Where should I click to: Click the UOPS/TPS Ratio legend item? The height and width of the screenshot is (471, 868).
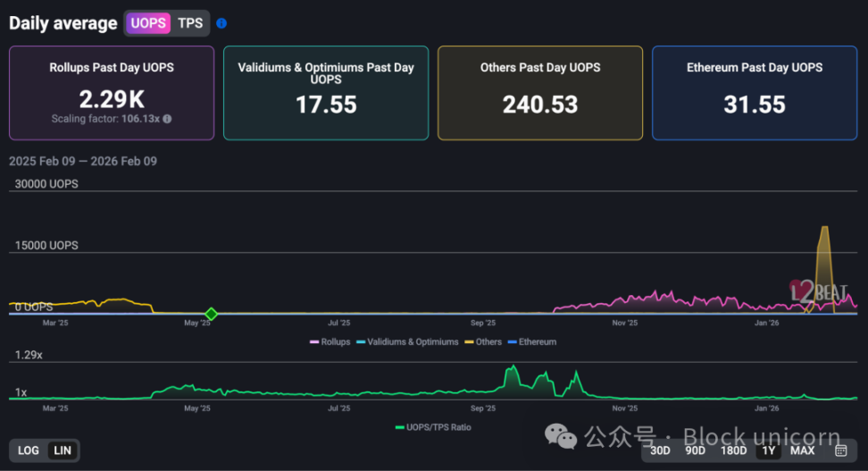(433, 427)
